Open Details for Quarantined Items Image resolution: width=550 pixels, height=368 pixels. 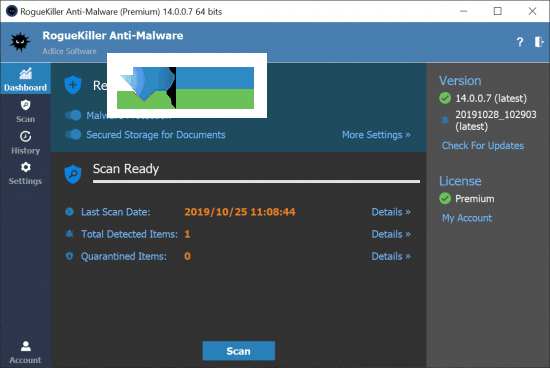[391, 256]
